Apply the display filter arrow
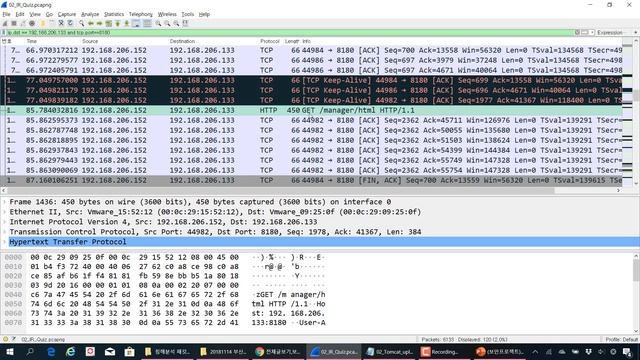This screenshot has height=360, width=640. [x=585, y=32]
